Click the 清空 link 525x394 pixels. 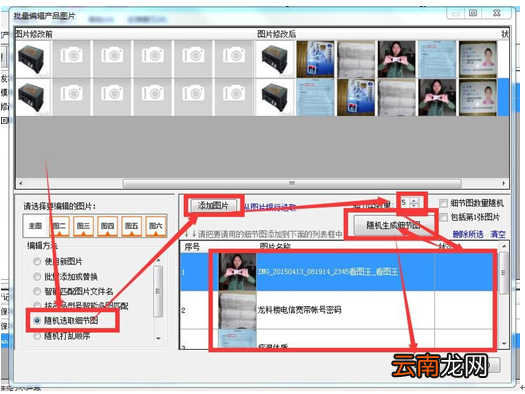click(x=498, y=234)
